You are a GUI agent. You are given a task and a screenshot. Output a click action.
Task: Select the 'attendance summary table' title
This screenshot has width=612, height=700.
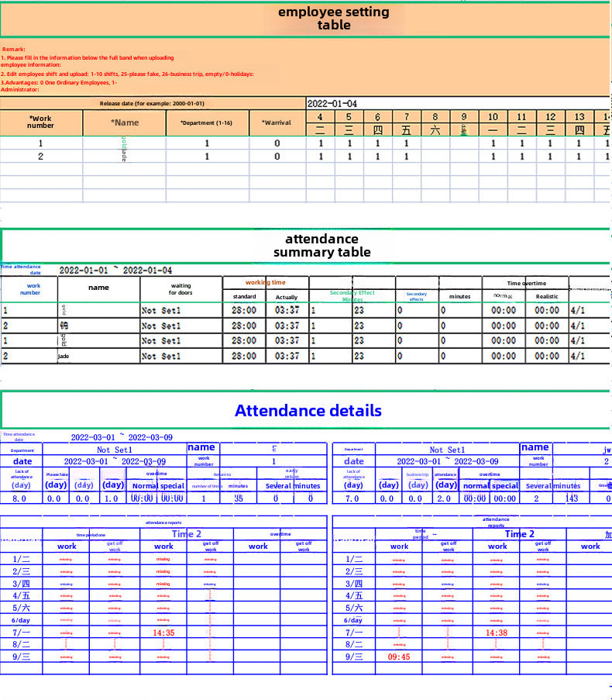[x=321, y=246]
